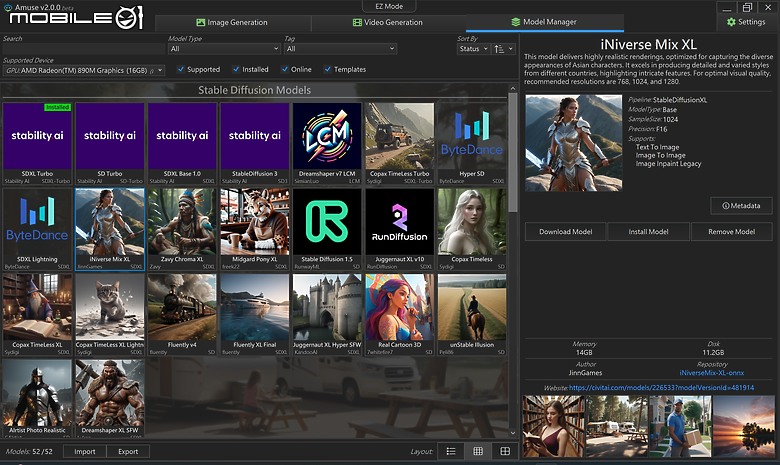The width and height of the screenshot is (780, 465).
Task: Select the SDXL Lightning model tile
Action: tap(37, 229)
